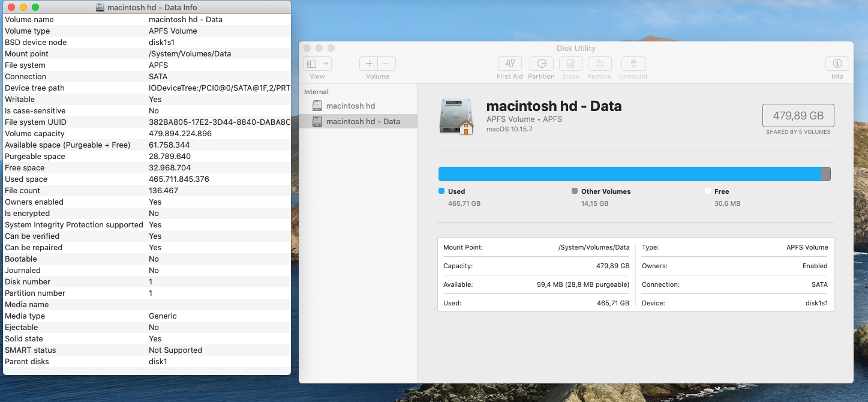Run First Aid from the toolbar
Screen dimensions: 868x402
[x=510, y=64]
